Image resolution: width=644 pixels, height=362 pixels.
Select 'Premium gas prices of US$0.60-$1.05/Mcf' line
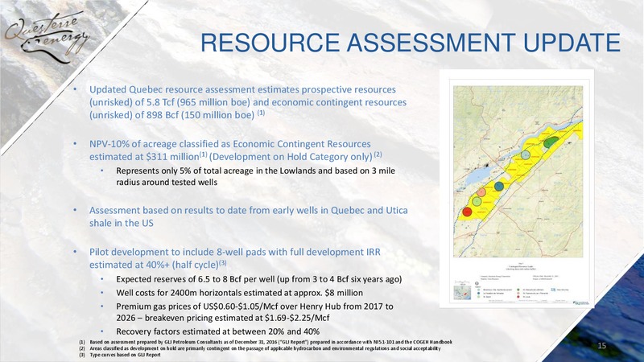[x=254, y=306]
